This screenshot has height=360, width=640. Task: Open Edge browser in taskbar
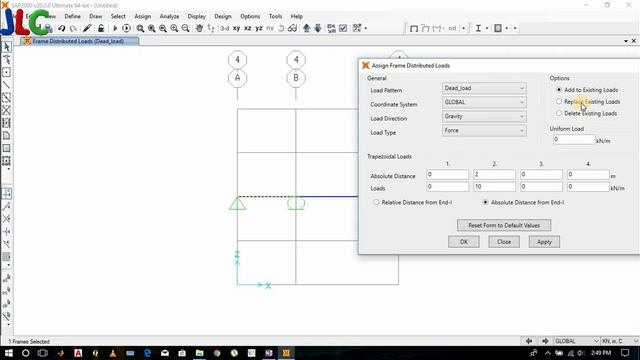[x=147, y=353]
